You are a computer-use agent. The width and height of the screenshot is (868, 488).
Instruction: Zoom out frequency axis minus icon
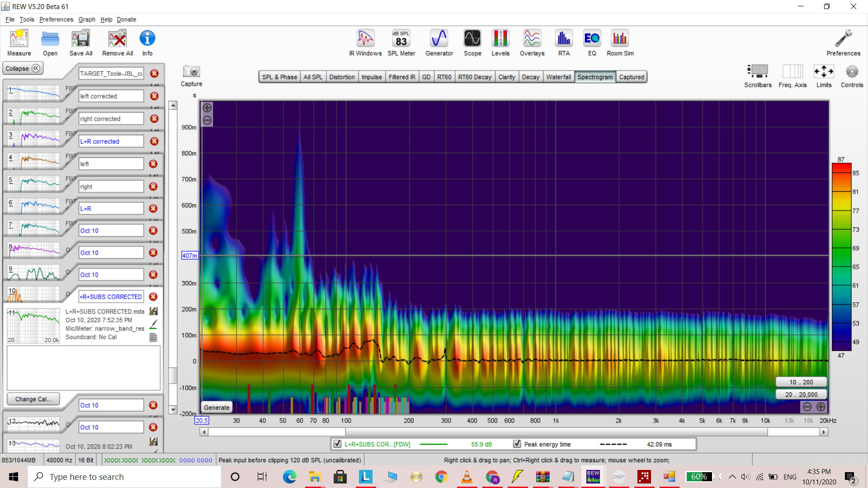click(807, 407)
